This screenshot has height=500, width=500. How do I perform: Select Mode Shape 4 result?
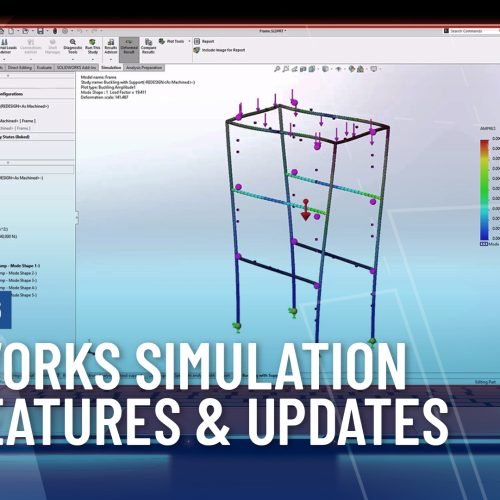point(18,288)
